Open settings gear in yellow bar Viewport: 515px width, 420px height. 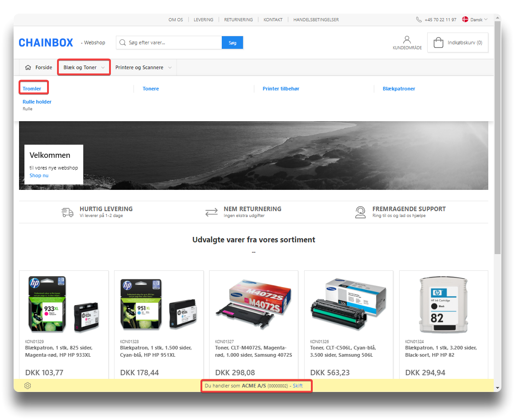click(x=28, y=386)
